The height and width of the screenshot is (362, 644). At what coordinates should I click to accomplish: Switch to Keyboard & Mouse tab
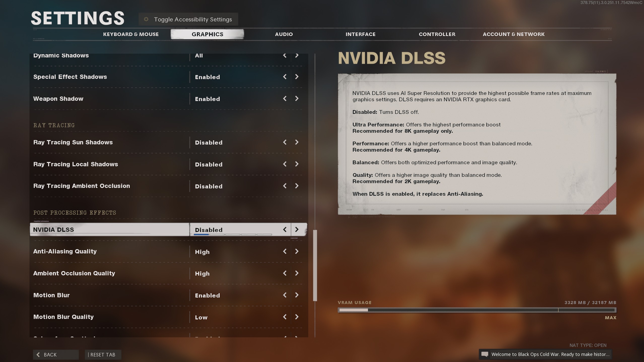click(x=131, y=34)
